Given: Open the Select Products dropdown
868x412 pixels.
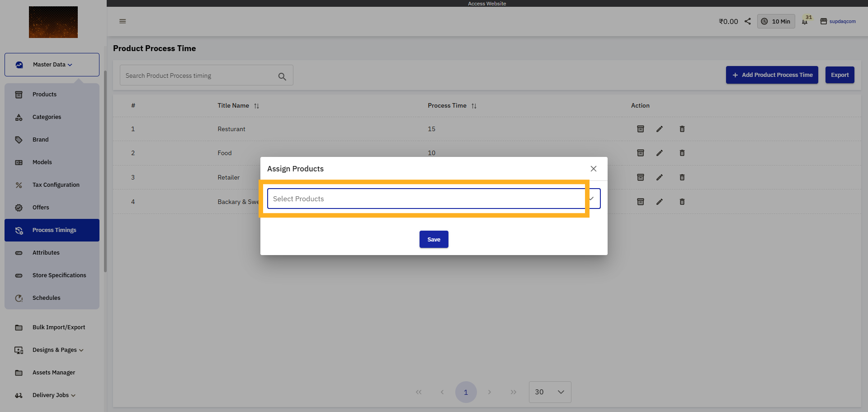Looking at the screenshot, I should point(425,199).
